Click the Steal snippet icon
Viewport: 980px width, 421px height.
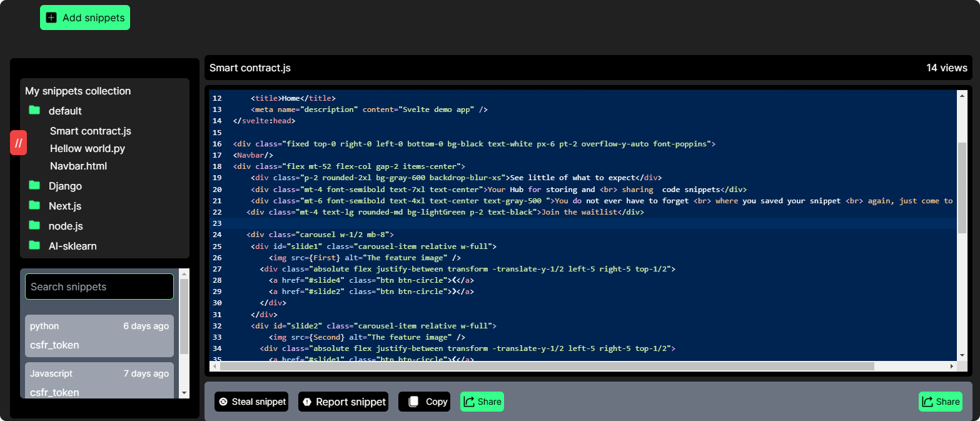[x=223, y=402]
